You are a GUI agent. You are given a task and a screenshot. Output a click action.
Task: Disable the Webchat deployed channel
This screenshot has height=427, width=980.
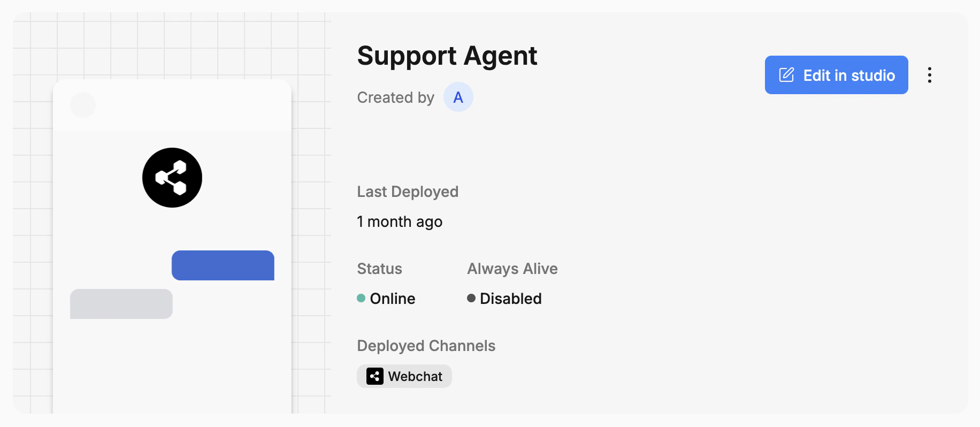404,376
